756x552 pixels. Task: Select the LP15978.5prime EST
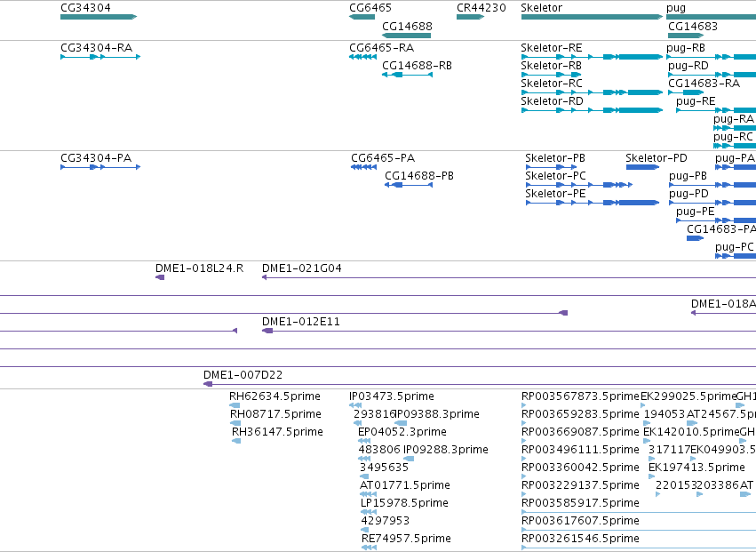[369, 512]
